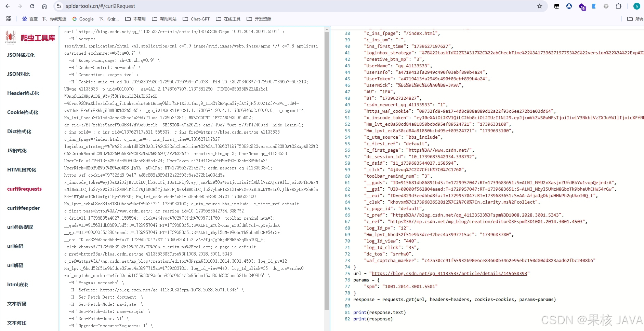The width and height of the screenshot is (644, 331).
Task: Select HTML格式化 in the sidebar
Action: point(22,170)
